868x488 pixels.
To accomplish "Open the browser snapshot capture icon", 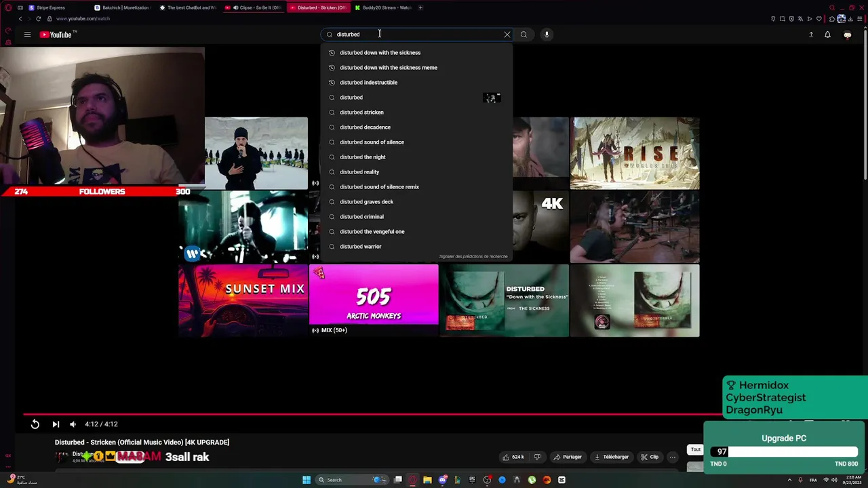I will (782, 19).
